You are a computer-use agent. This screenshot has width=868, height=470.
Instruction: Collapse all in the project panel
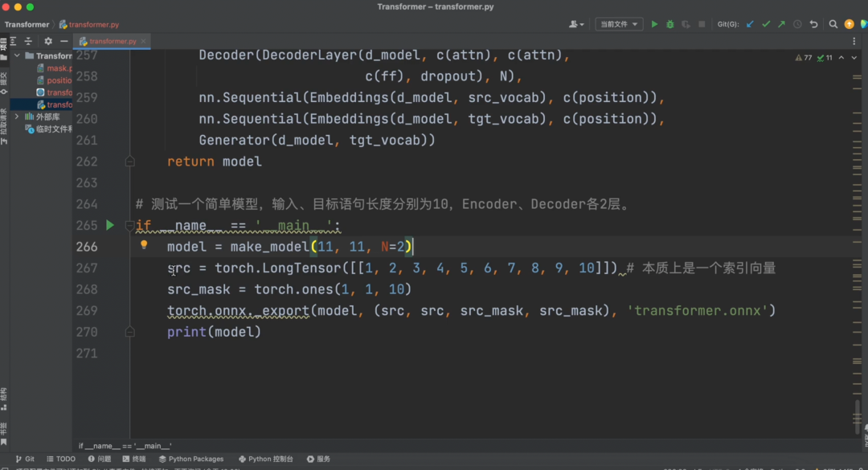pyautogui.click(x=28, y=41)
